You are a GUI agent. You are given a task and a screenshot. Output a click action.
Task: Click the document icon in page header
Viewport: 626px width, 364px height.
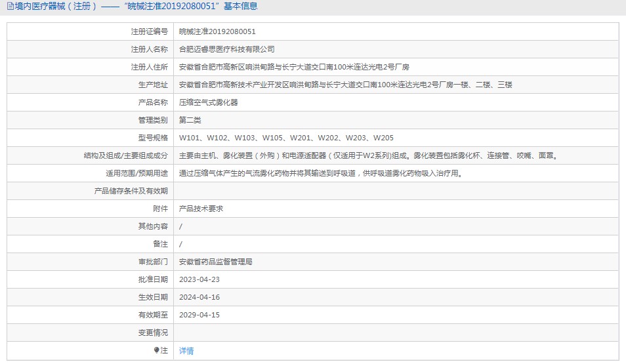click(10, 7)
